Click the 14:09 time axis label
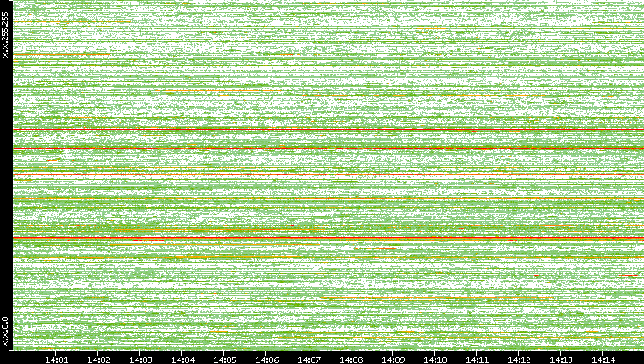This screenshot has width=644, height=364. (x=393, y=360)
